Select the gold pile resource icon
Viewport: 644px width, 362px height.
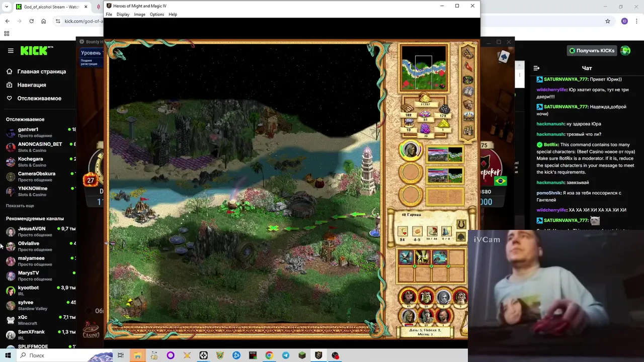point(425,98)
